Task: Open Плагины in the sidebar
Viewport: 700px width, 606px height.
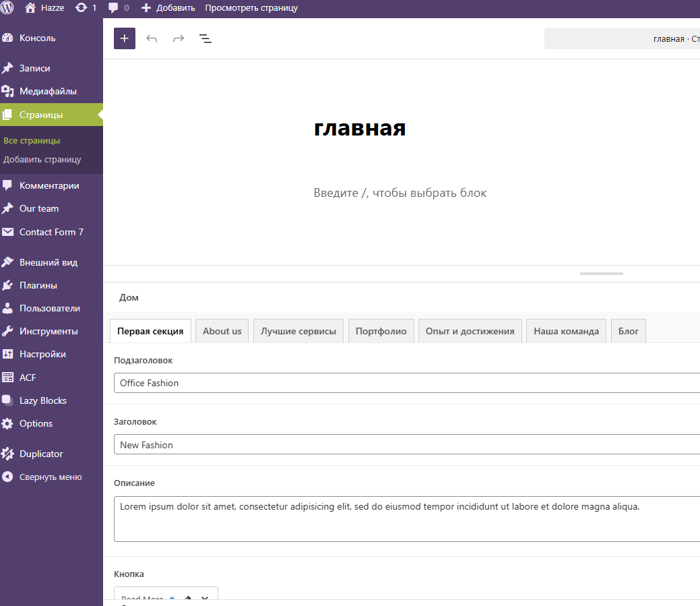Action: click(51, 285)
